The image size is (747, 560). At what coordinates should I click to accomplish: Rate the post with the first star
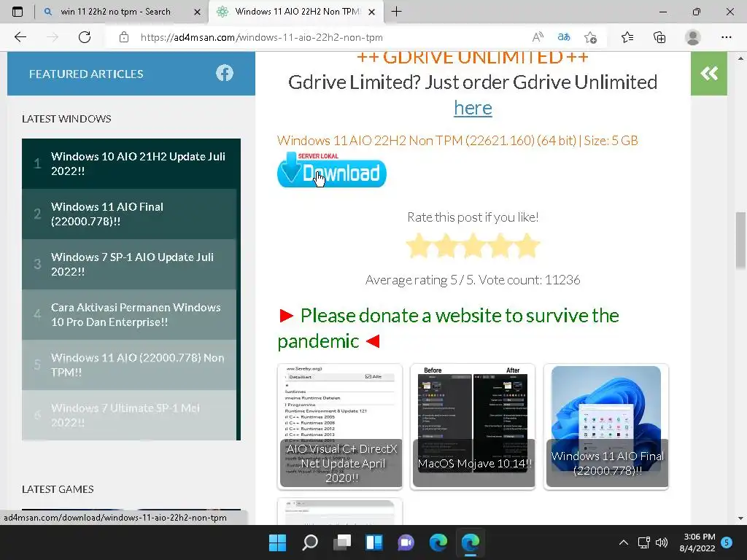coord(419,246)
